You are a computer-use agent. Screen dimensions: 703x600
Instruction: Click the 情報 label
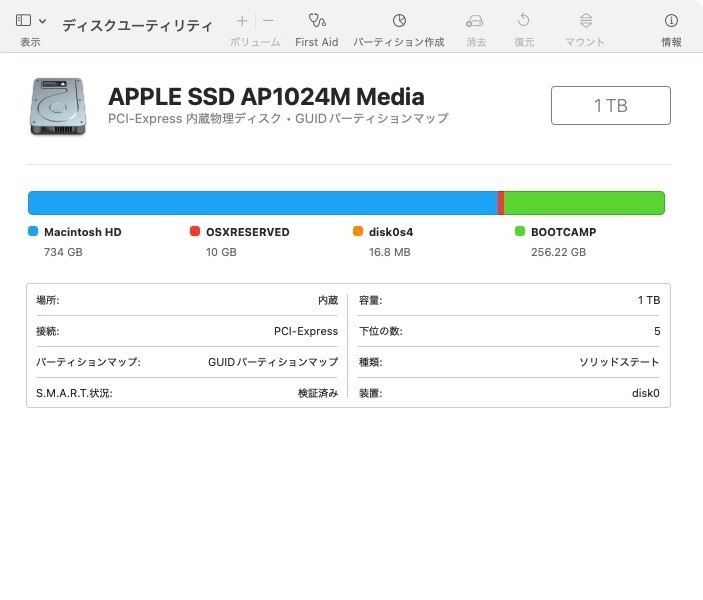coord(671,42)
